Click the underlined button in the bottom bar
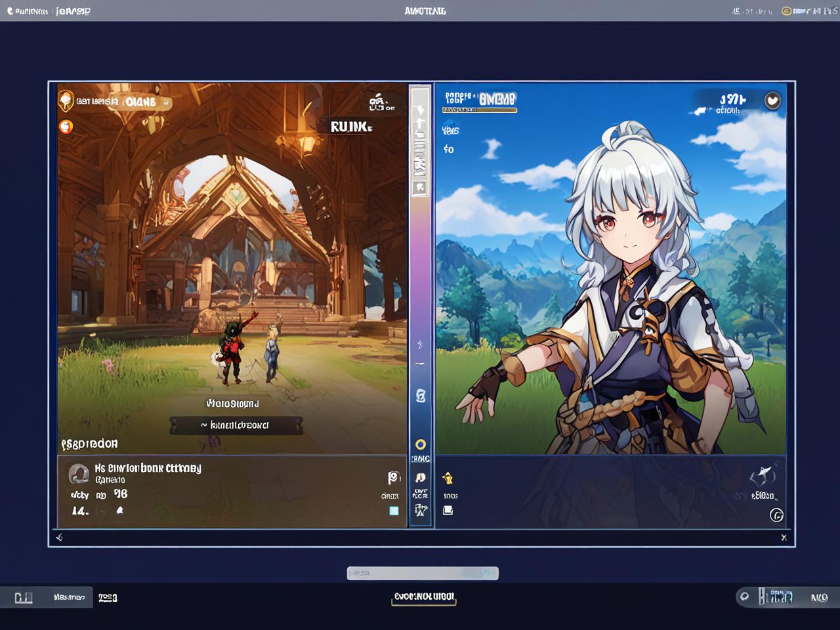The height and width of the screenshot is (630, 840). [x=424, y=597]
